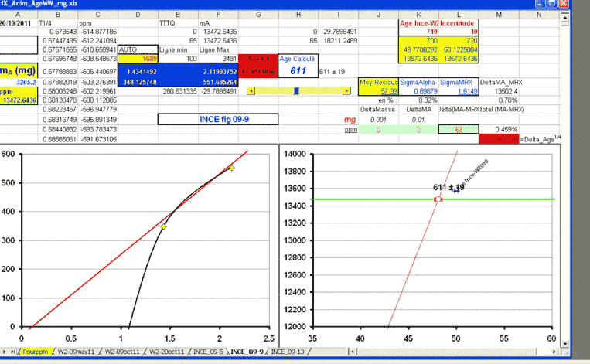Click left arrow of yellow in-sheet slider
This screenshot has height=364, width=590.
tap(251, 90)
